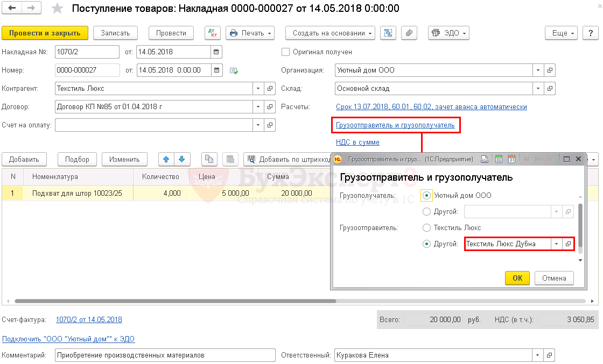
Task: Click the paperclip attachments icon
Action: coord(409,33)
